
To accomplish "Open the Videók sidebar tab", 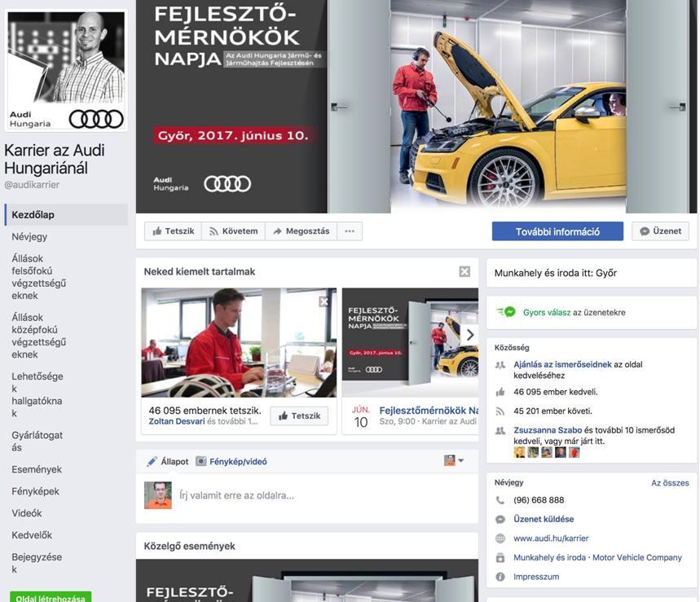I will click(x=27, y=513).
